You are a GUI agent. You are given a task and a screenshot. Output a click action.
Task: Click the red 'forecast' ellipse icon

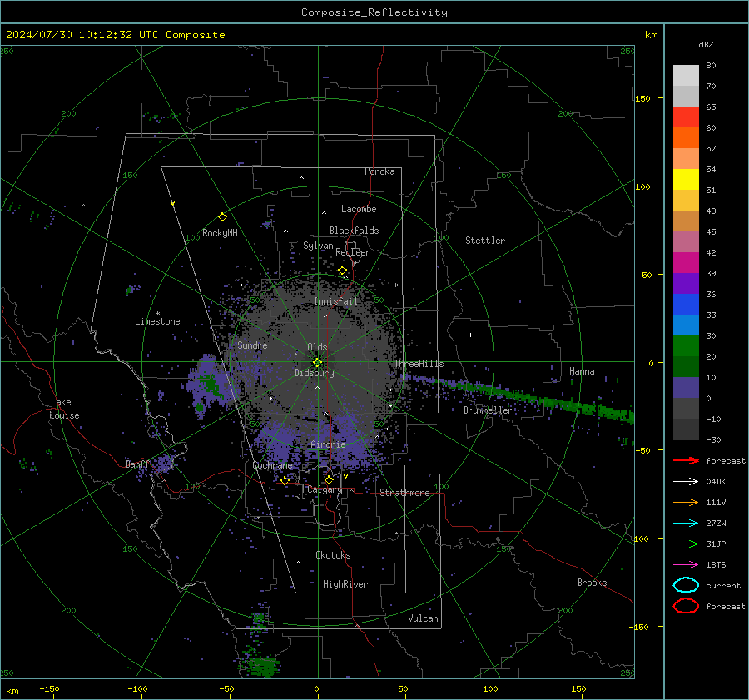click(686, 606)
